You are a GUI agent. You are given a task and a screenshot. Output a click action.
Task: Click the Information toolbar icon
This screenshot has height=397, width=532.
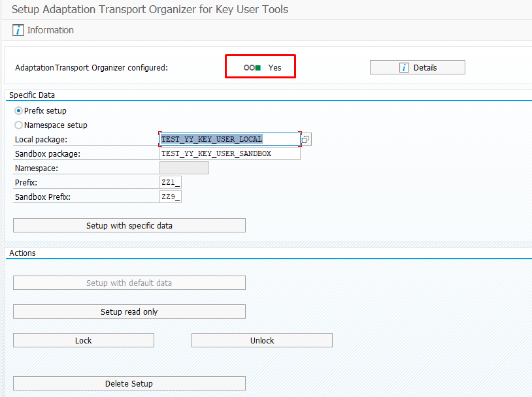pos(18,30)
